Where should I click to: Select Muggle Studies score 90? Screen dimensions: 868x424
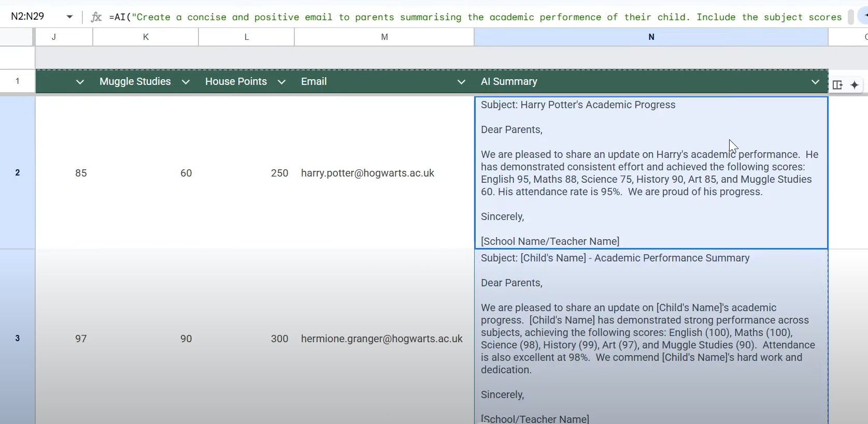click(146, 339)
